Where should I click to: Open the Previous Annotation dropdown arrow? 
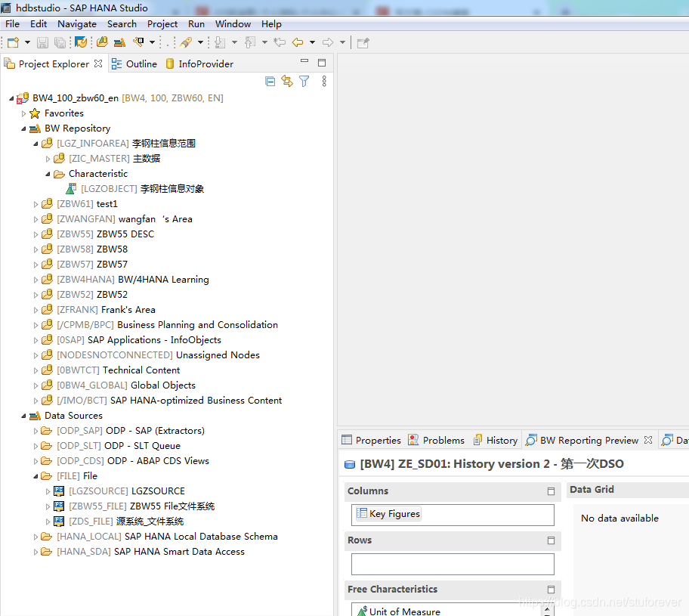(x=264, y=42)
